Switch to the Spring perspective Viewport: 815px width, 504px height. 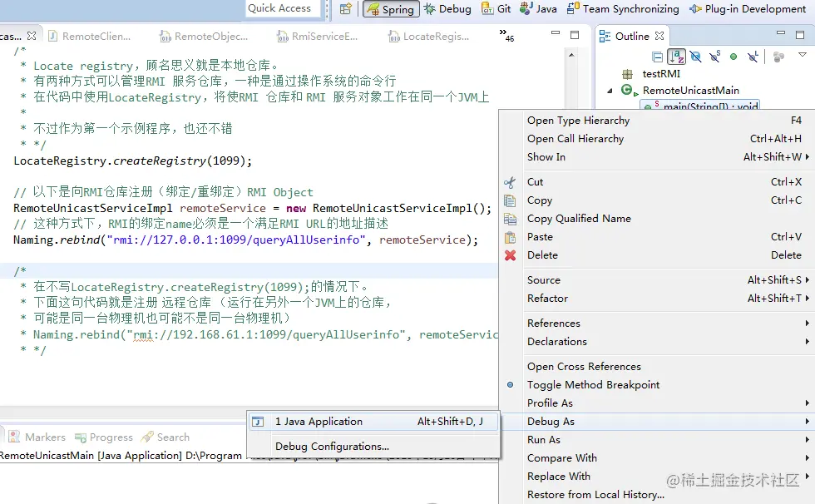(x=391, y=9)
